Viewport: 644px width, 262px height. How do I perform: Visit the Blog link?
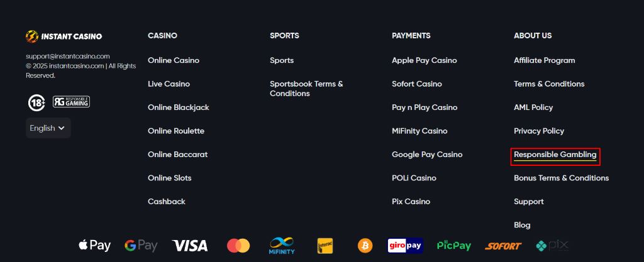[522, 225]
